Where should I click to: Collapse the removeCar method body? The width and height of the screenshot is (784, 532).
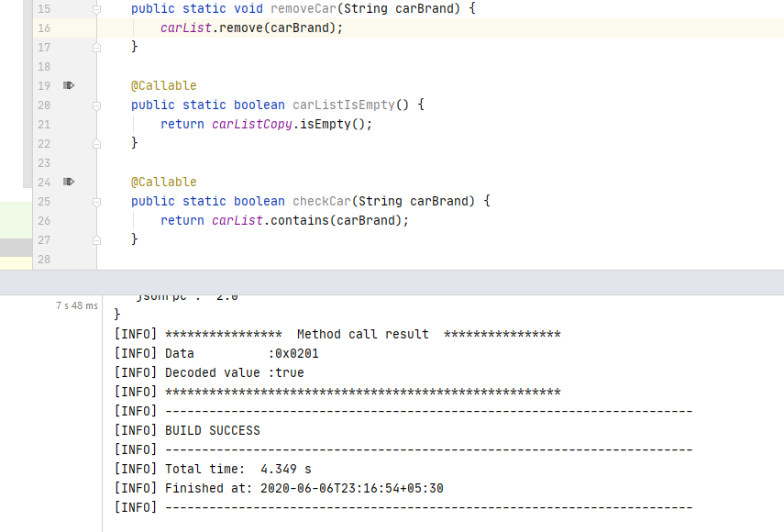[97, 7]
